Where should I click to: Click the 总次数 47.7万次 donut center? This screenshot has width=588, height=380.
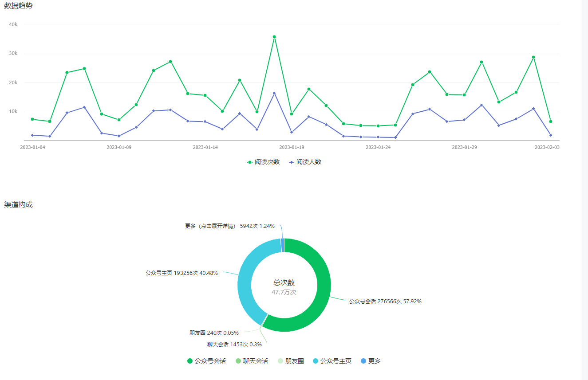coord(284,287)
